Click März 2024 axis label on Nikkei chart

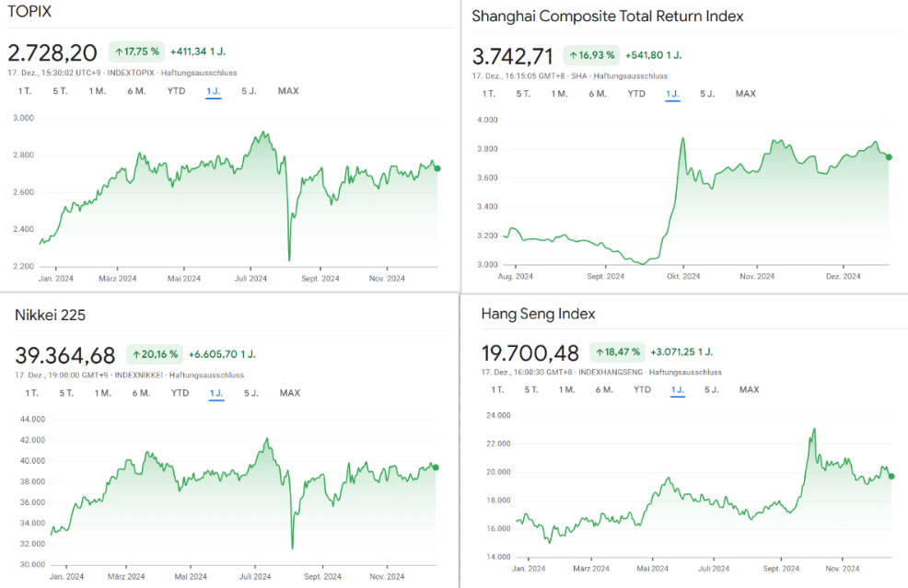(126, 576)
